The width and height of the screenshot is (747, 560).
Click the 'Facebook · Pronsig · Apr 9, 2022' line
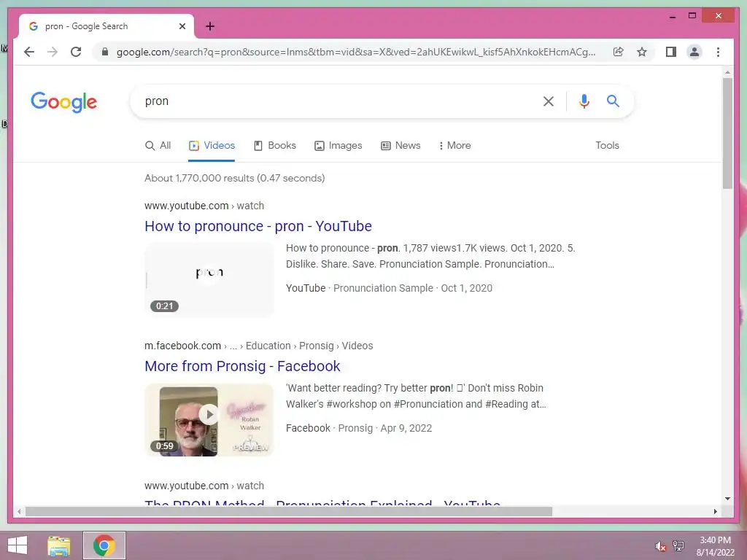[x=359, y=428]
